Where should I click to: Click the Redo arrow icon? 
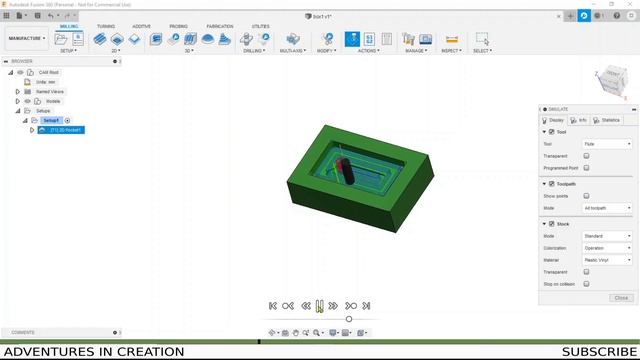tap(67, 16)
